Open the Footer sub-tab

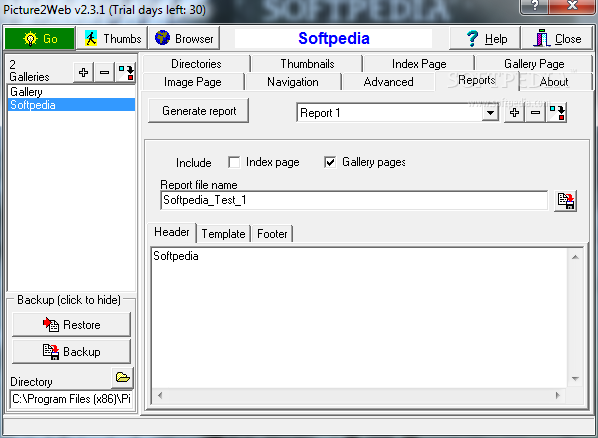[x=272, y=233]
